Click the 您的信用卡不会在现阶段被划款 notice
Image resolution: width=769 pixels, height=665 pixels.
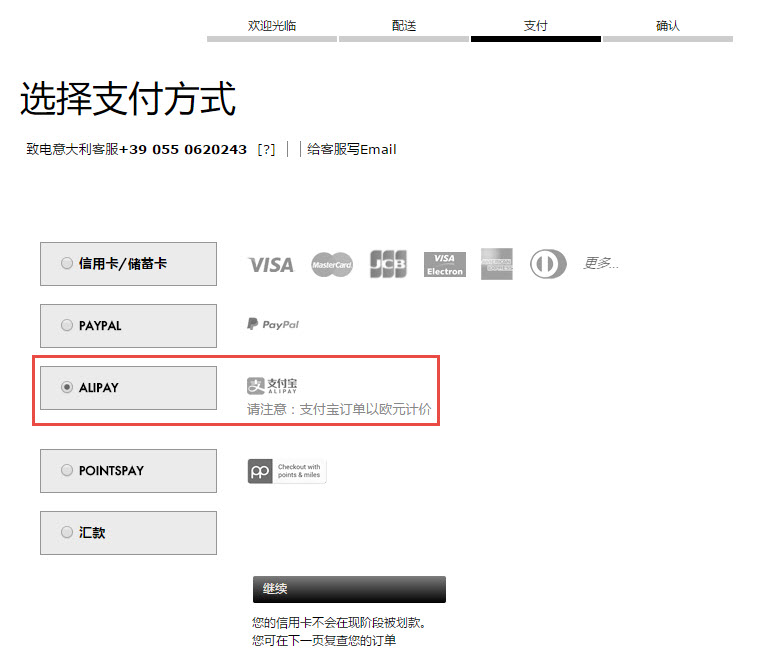click(x=339, y=623)
